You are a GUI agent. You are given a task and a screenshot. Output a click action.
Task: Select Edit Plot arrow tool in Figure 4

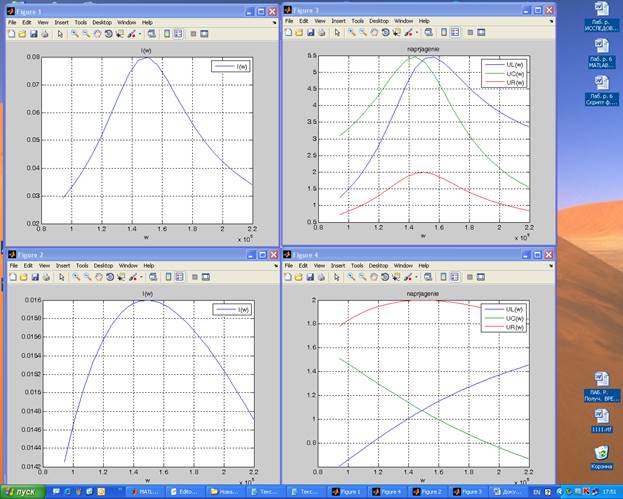[337, 277]
